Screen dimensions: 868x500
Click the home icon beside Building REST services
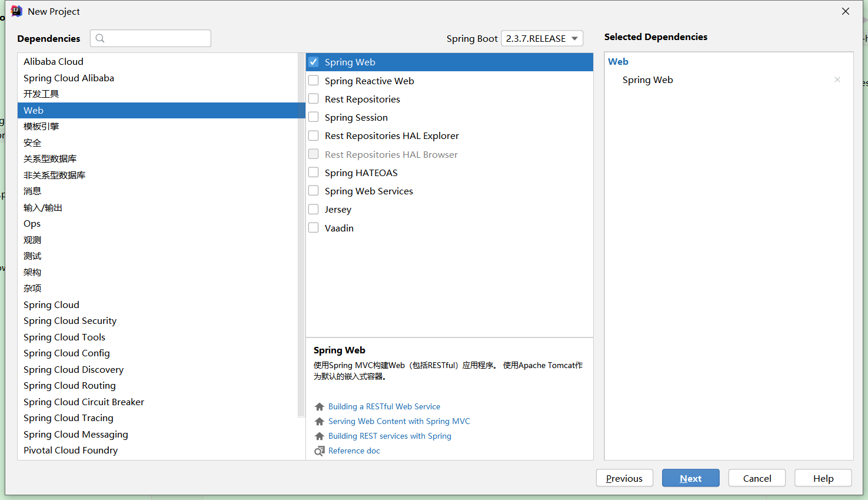coord(320,436)
